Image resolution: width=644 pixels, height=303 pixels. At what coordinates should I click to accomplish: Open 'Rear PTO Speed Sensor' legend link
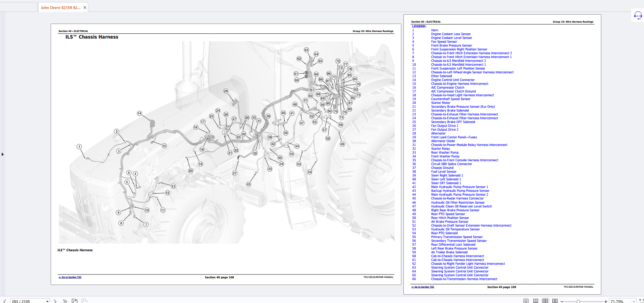[448, 214]
